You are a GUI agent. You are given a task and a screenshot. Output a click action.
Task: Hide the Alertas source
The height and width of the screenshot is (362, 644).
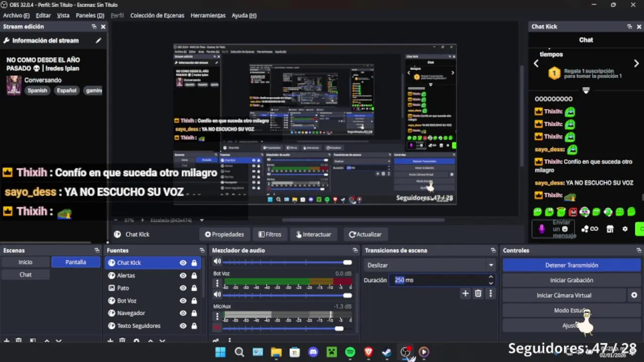(183, 276)
